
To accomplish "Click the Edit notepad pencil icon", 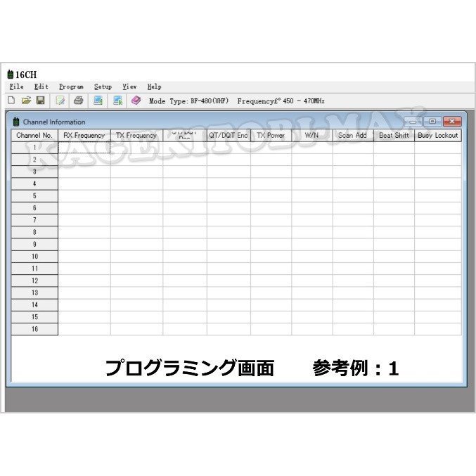I will pyautogui.click(x=60, y=101).
